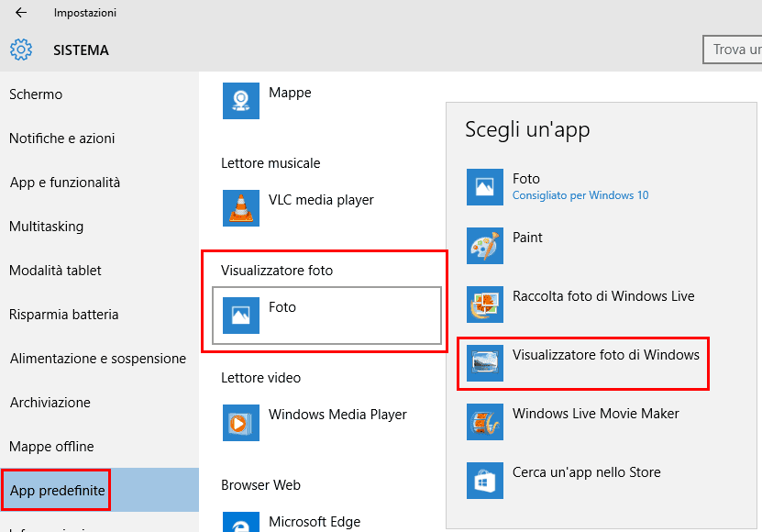762x532 pixels.
Task: Click the Trova un'impostazione search field
Action: [734, 50]
